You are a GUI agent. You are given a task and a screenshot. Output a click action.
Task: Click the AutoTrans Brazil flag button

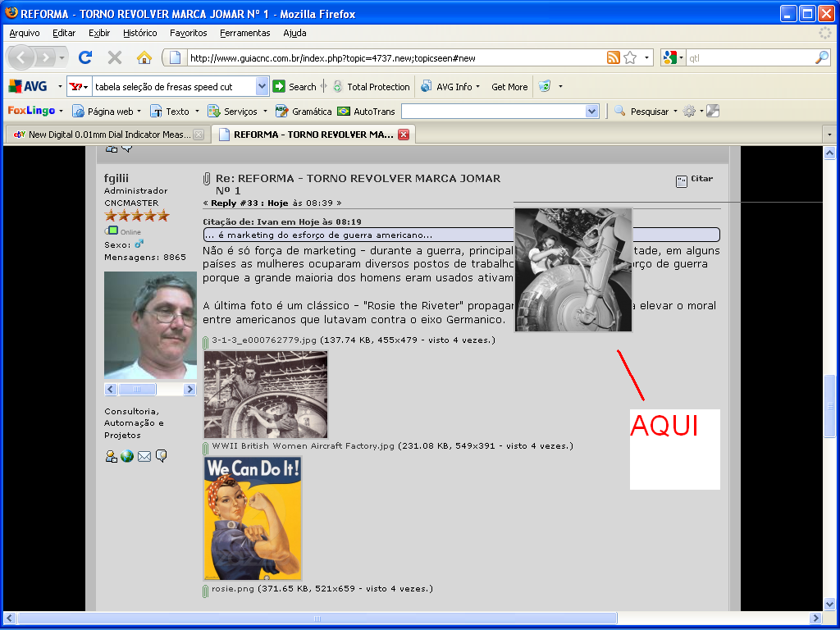pyautogui.click(x=366, y=111)
